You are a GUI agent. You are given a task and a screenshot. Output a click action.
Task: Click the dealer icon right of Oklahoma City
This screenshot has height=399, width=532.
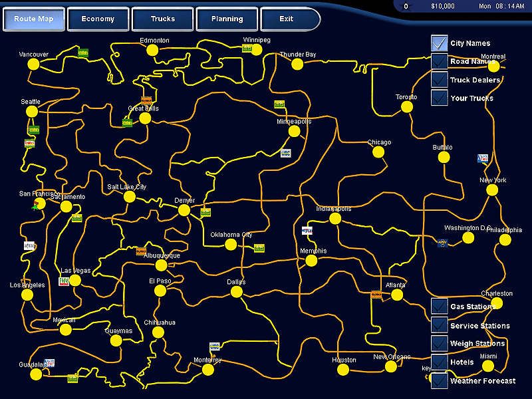(259, 248)
